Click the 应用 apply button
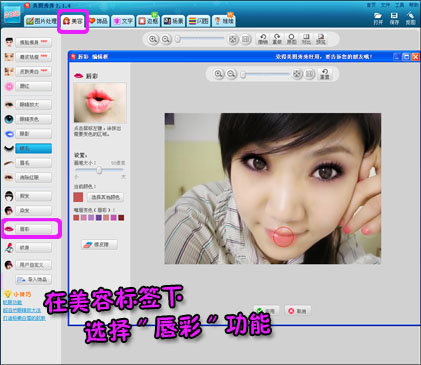The height and width of the screenshot is (365, 421). [x=266, y=311]
